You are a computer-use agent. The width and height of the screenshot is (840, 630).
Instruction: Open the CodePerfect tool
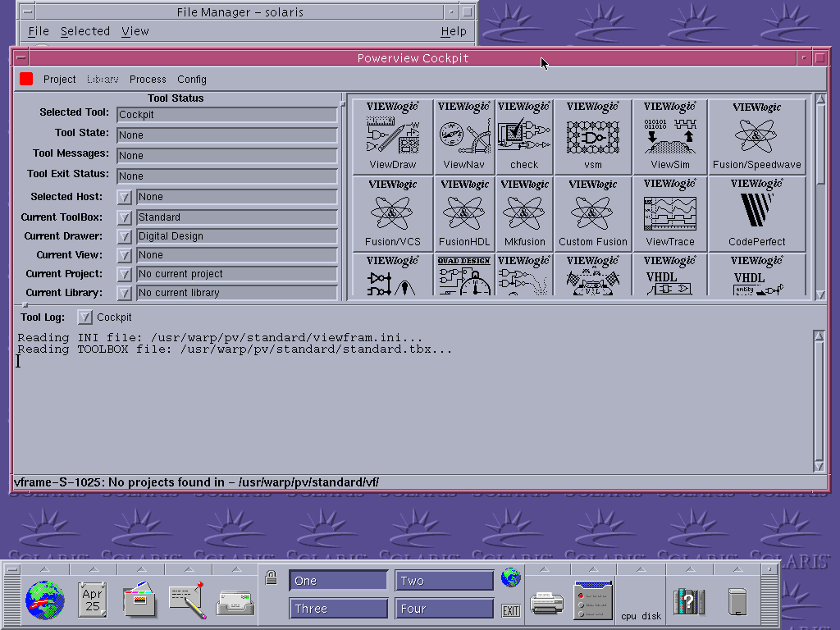[x=756, y=213]
